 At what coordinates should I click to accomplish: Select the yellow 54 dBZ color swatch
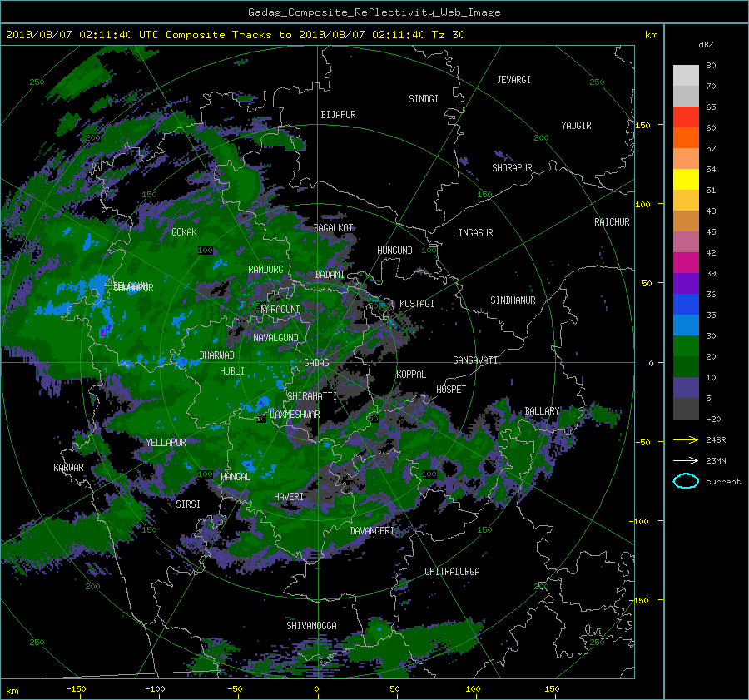coord(686,180)
